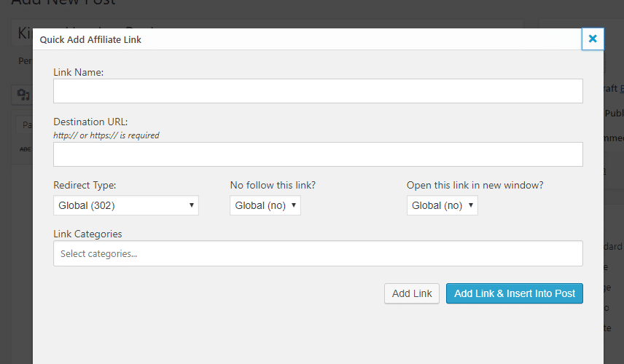Screen dimensions: 624x364
Task: Click the Redirect Type label
Action: pos(85,185)
